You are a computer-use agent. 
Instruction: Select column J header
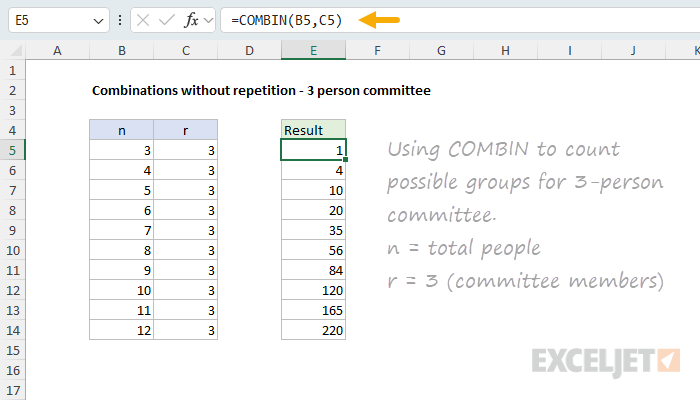click(x=633, y=50)
